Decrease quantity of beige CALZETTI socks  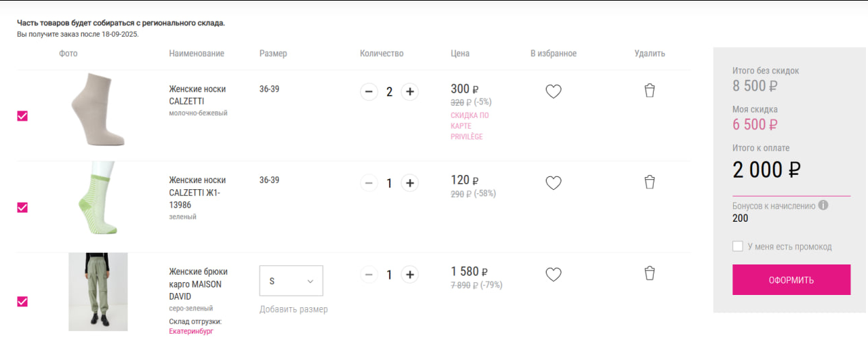[369, 92]
